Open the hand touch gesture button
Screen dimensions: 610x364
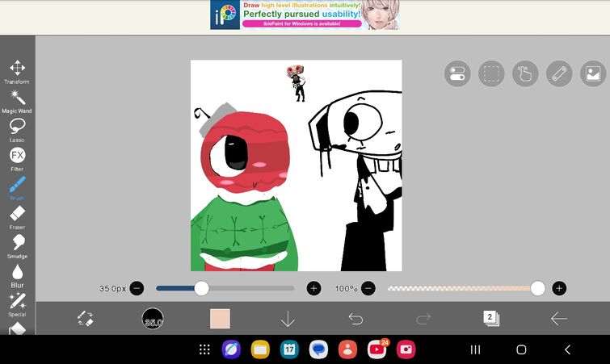click(x=525, y=73)
